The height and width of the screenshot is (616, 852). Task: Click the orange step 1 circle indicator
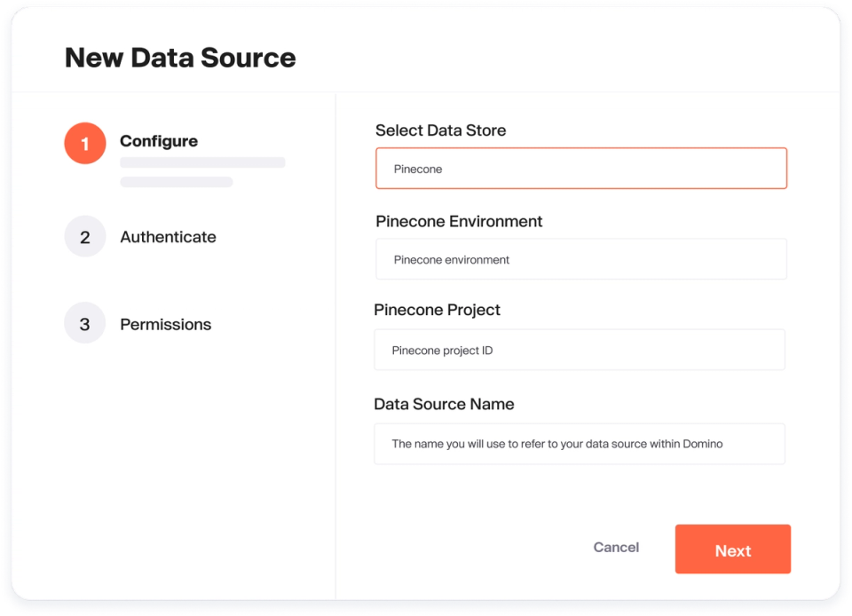(84, 143)
